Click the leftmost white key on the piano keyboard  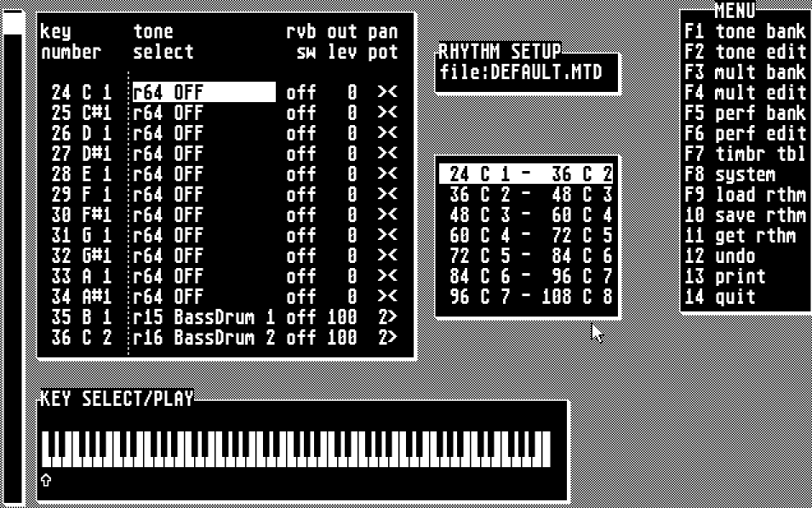click(x=46, y=459)
